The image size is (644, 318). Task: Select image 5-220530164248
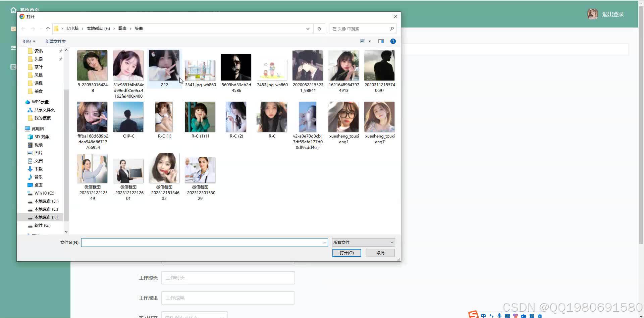pyautogui.click(x=93, y=71)
